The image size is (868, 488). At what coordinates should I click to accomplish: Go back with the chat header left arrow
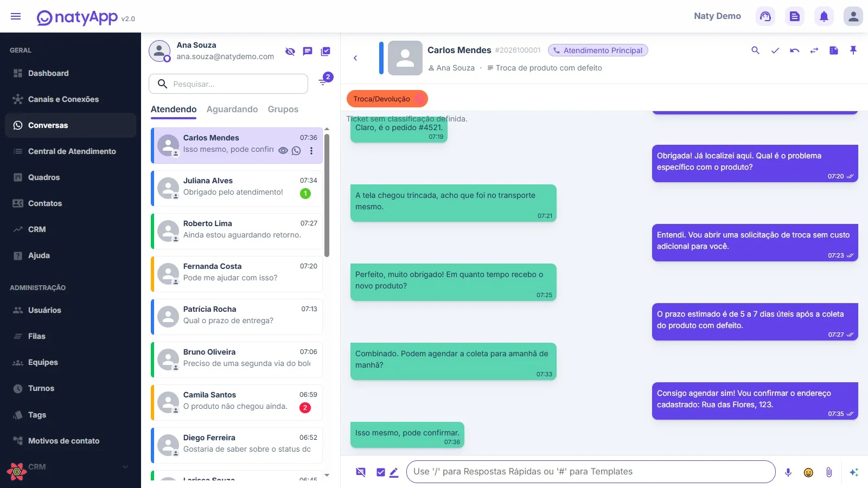point(355,58)
